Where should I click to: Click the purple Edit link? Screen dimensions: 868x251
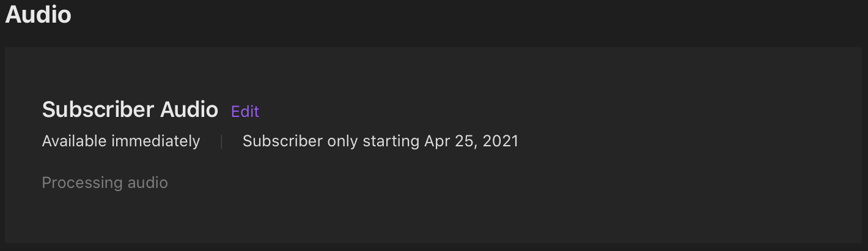click(x=245, y=111)
